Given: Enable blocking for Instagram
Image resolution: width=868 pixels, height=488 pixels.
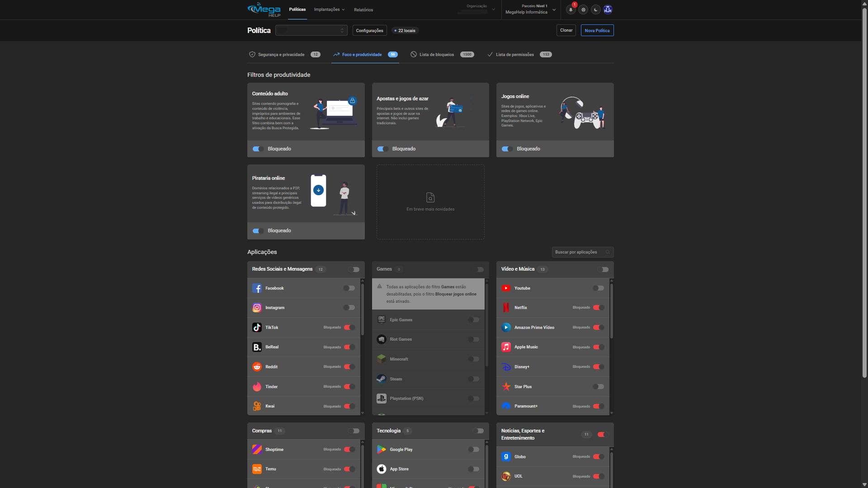Looking at the screenshot, I should [349, 308].
